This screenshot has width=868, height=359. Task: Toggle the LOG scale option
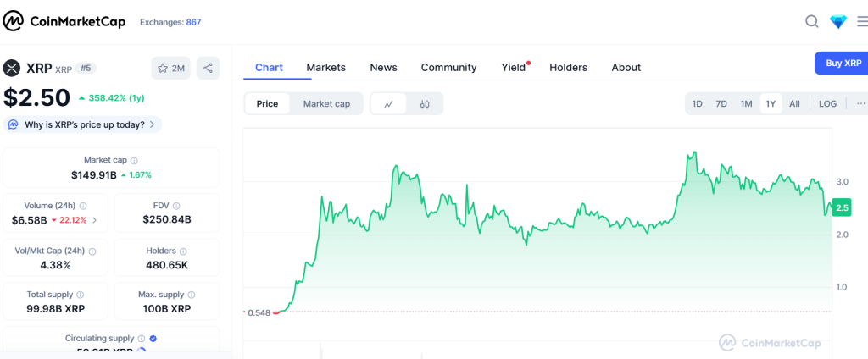coord(827,104)
